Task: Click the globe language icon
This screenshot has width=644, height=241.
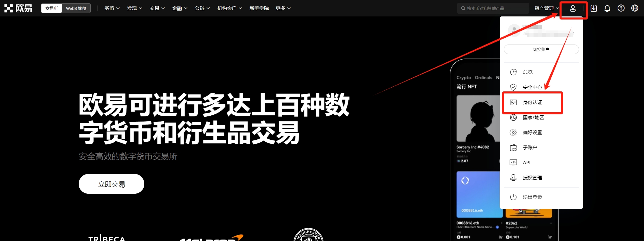Action: pyautogui.click(x=635, y=8)
